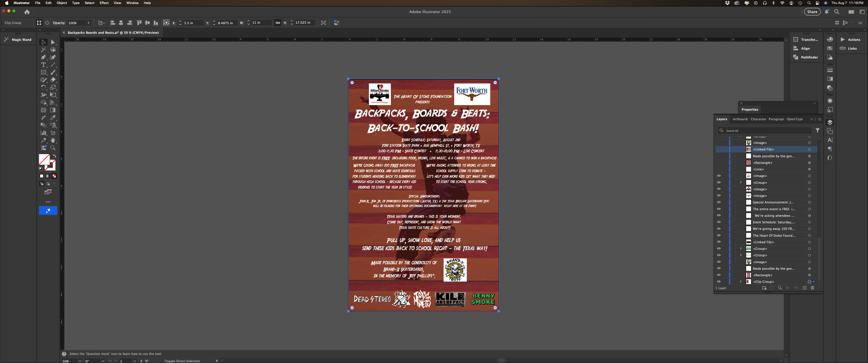Screen dimensions: 868x363
Task: Select the Zoom tool magnifier
Action: point(53,148)
